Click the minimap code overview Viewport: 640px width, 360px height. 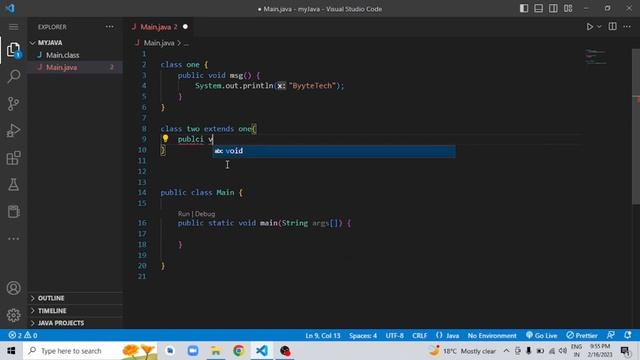(596, 57)
